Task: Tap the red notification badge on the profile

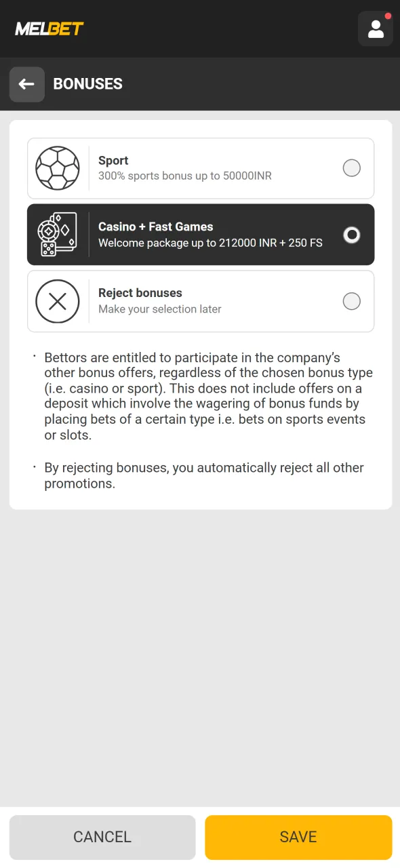Action: (x=389, y=15)
